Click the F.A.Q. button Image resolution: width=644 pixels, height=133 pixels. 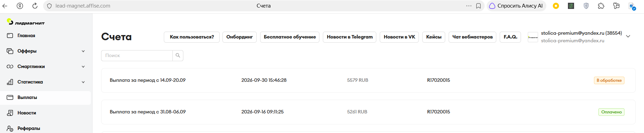coord(510,37)
